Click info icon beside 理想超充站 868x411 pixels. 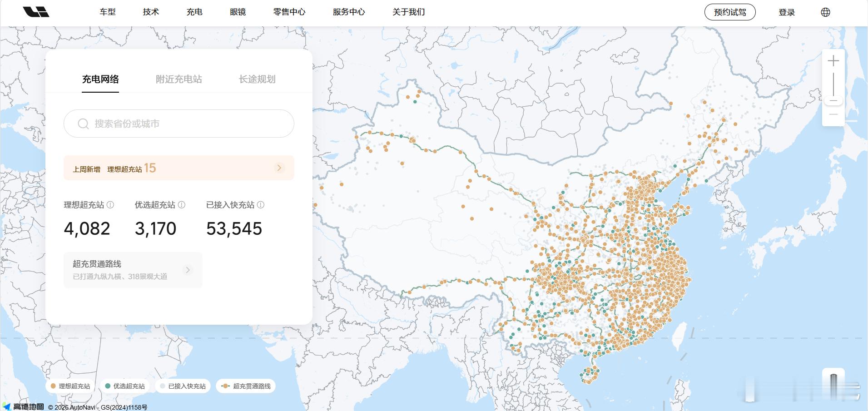click(110, 205)
